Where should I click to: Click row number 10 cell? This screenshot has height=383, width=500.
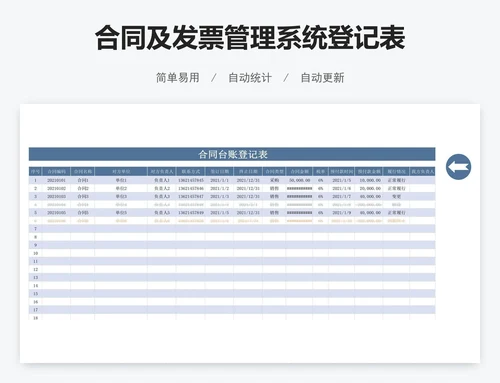click(35, 253)
